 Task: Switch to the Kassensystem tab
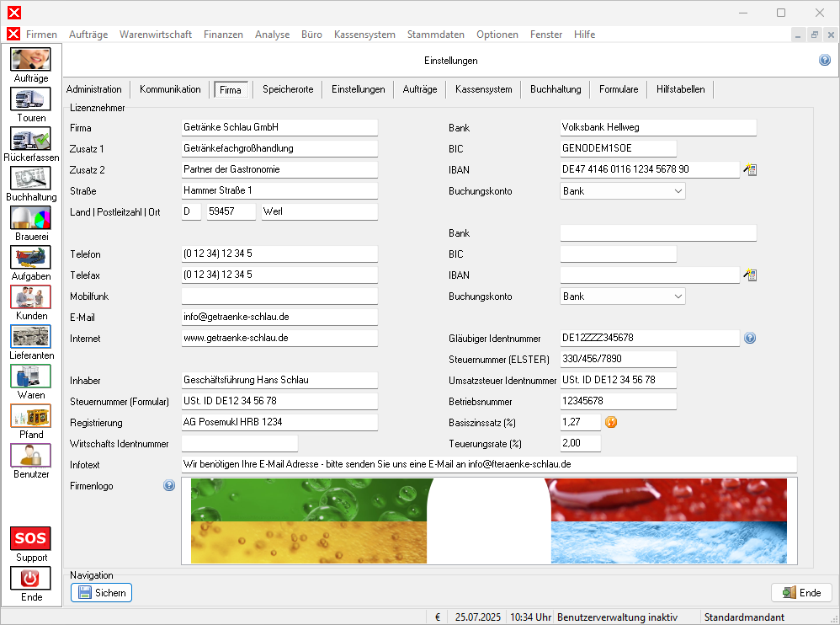pyautogui.click(x=483, y=89)
